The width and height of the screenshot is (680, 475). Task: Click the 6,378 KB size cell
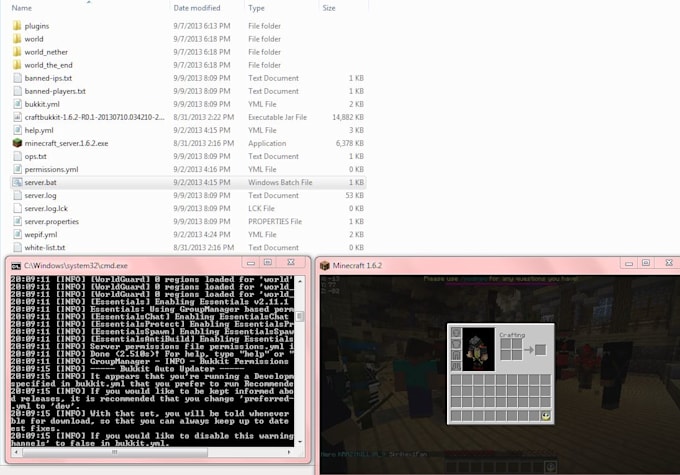pos(350,143)
